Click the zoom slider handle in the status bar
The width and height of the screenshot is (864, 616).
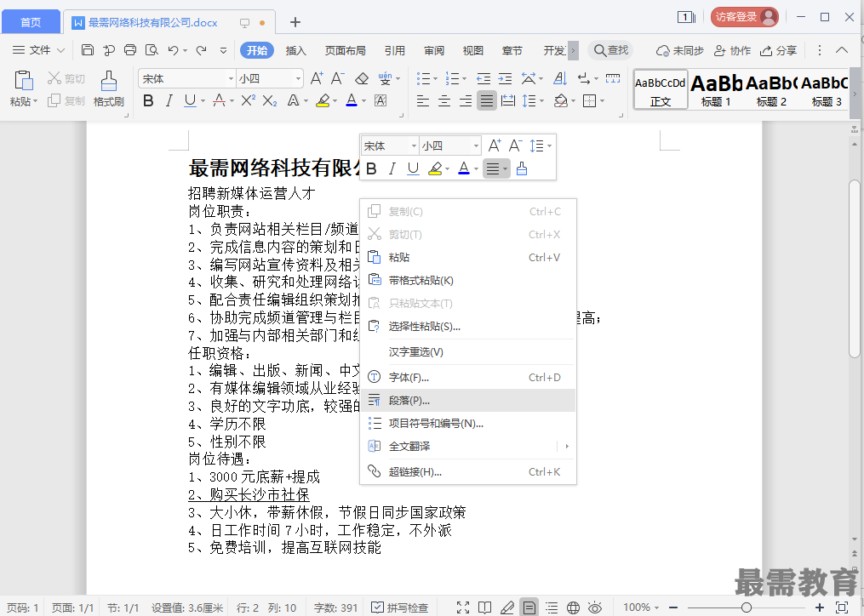[746, 607]
